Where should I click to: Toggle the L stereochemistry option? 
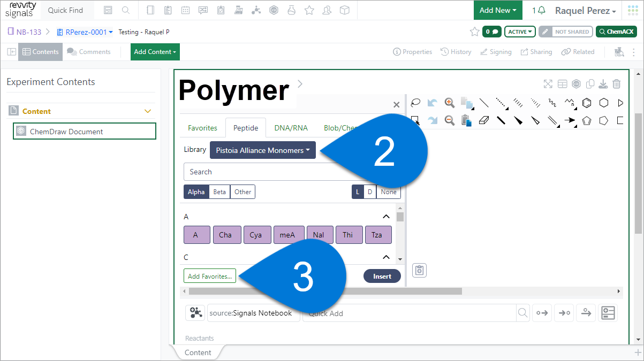tap(358, 192)
